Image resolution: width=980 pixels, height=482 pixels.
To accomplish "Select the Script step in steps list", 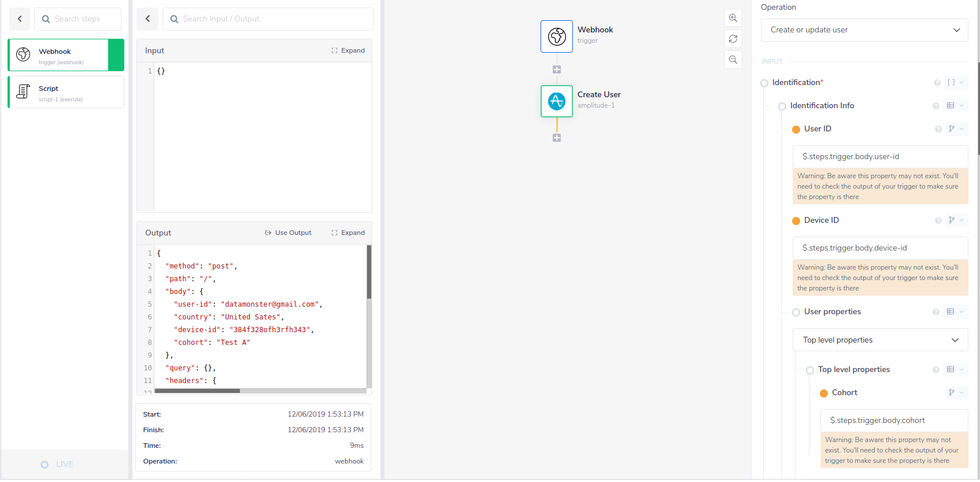I will click(x=66, y=93).
